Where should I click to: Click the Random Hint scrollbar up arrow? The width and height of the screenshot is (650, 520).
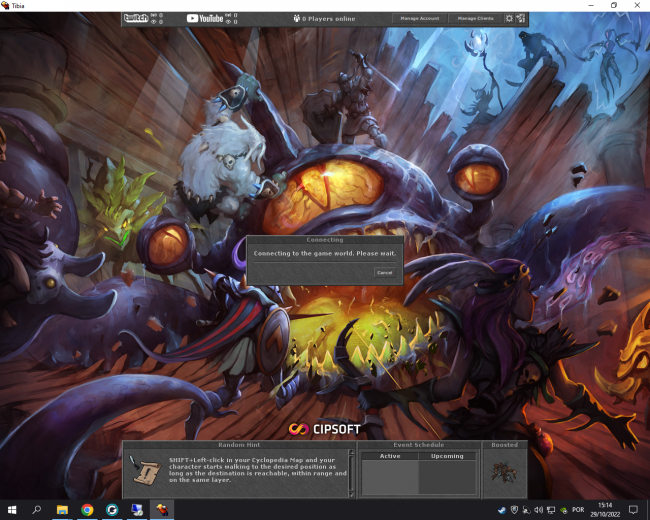352,452
